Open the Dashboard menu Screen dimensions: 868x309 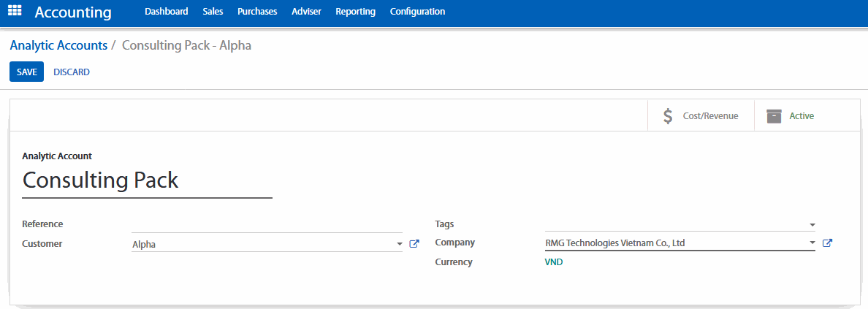[166, 12]
